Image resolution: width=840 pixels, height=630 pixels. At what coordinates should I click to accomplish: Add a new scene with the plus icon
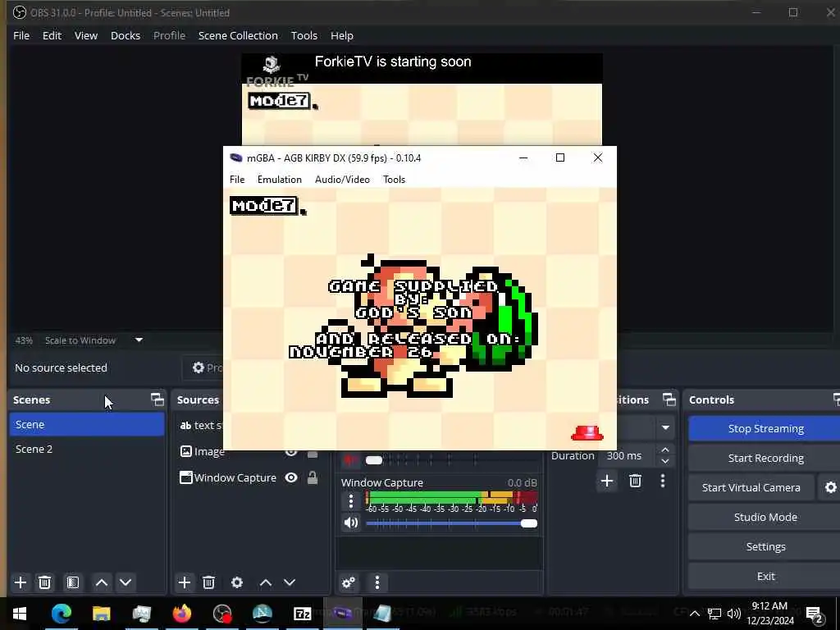(21, 582)
